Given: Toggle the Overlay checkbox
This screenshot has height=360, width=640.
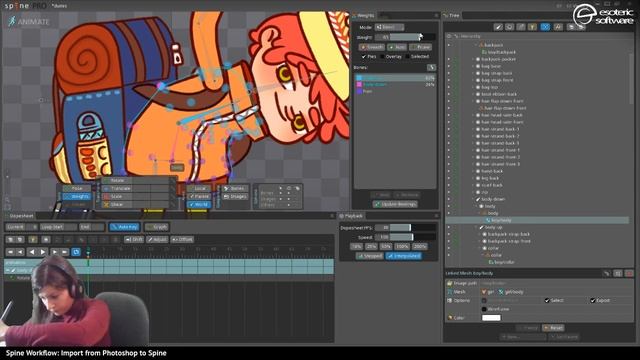Looking at the screenshot, I should [382, 56].
